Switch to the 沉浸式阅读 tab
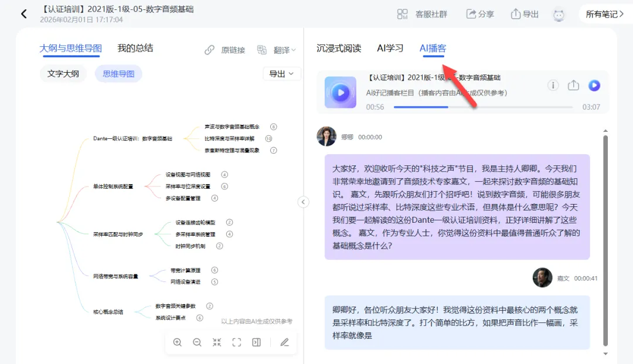 click(339, 49)
